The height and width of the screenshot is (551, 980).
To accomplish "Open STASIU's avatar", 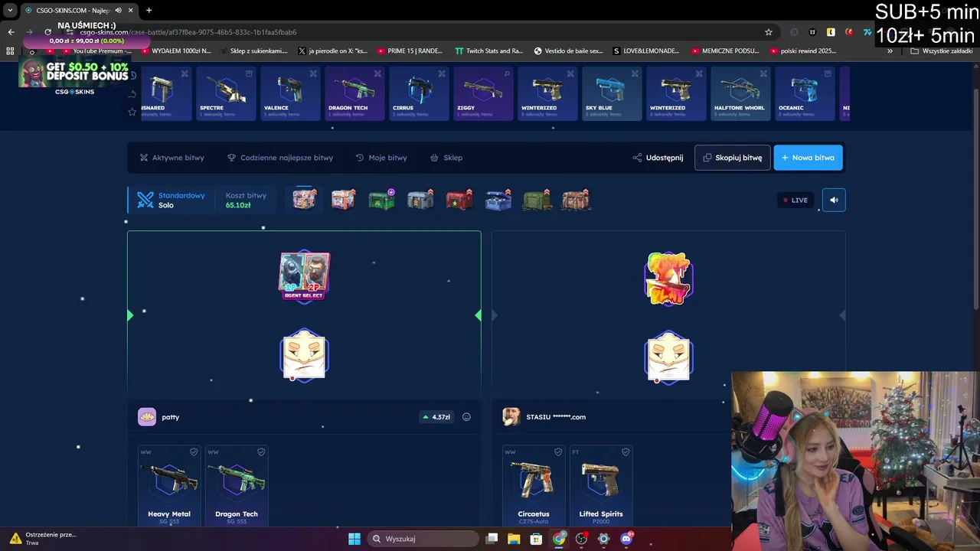I will pos(511,417).
